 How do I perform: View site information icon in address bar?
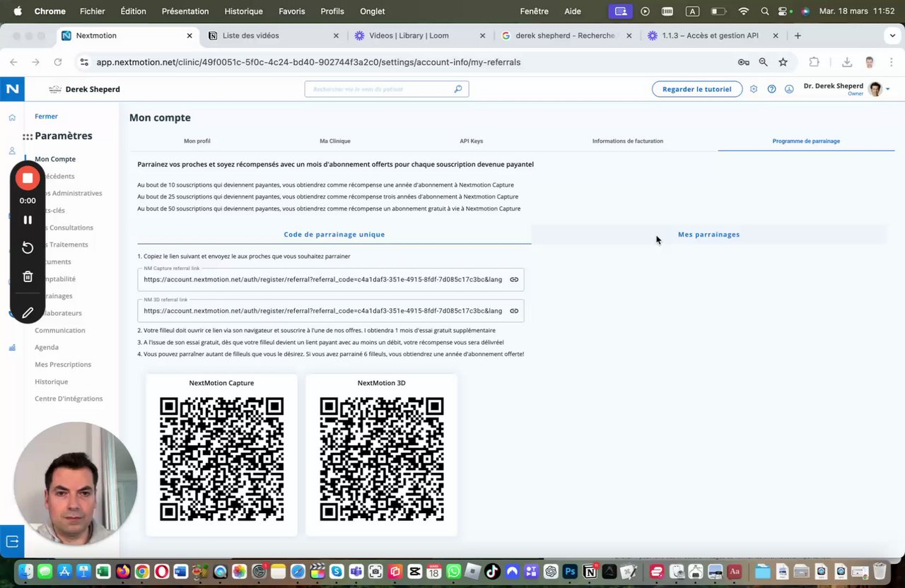tap(84, 62)
